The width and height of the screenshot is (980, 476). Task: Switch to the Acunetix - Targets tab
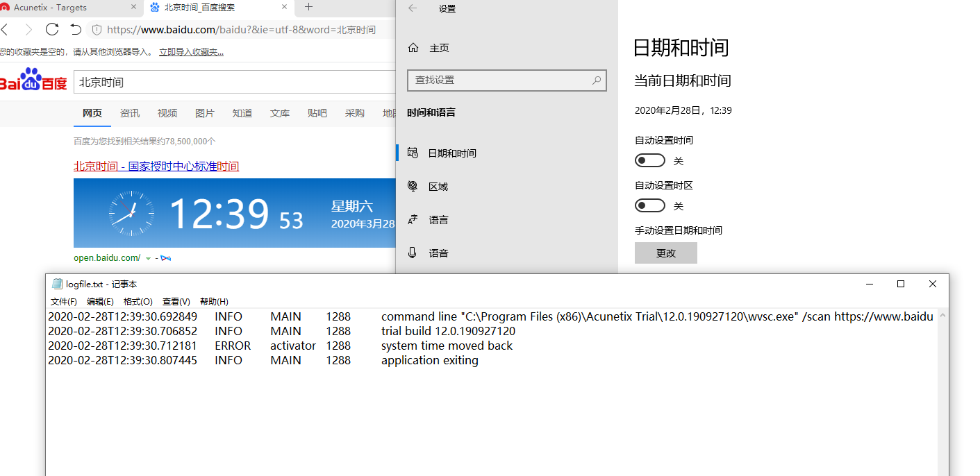tap(50, 7)
